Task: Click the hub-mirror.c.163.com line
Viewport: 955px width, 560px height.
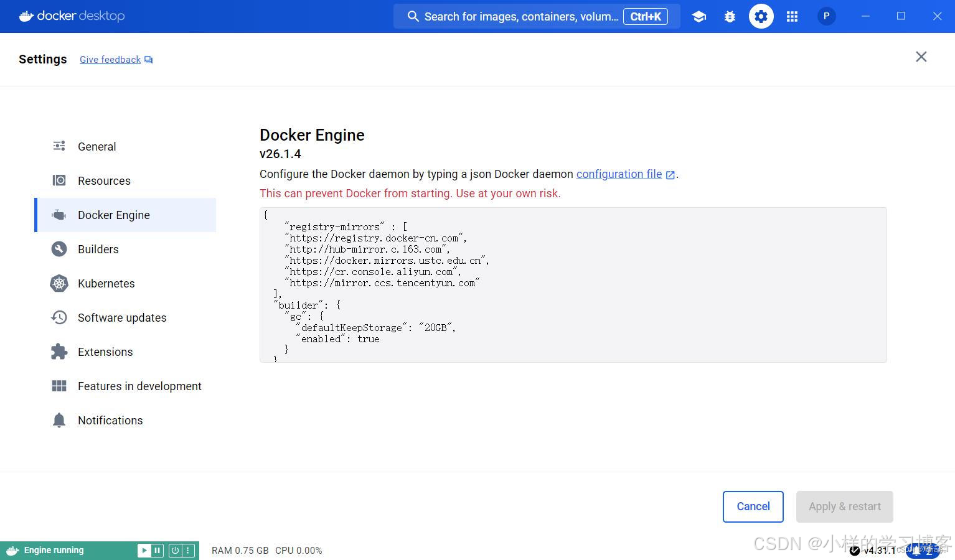Action: click(367, 249)
